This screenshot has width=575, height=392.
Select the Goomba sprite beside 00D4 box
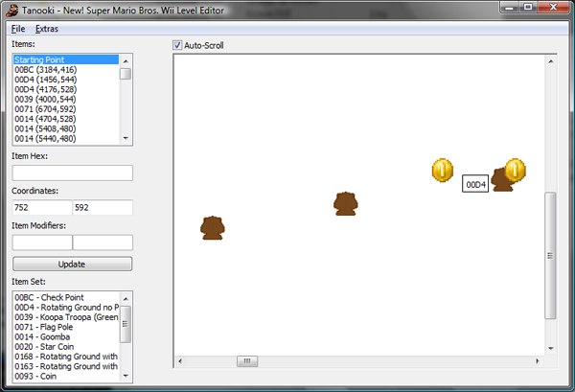tap(500, 182)
